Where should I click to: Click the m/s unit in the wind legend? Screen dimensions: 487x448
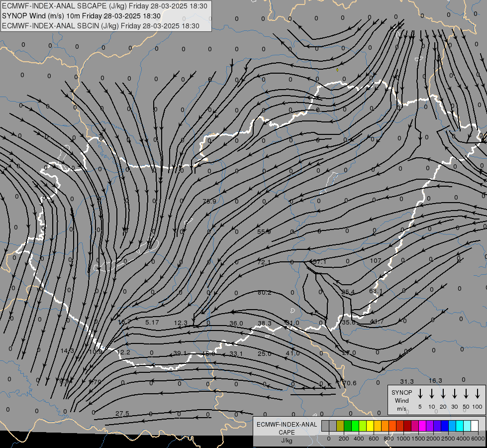click(x=401, y=409)
